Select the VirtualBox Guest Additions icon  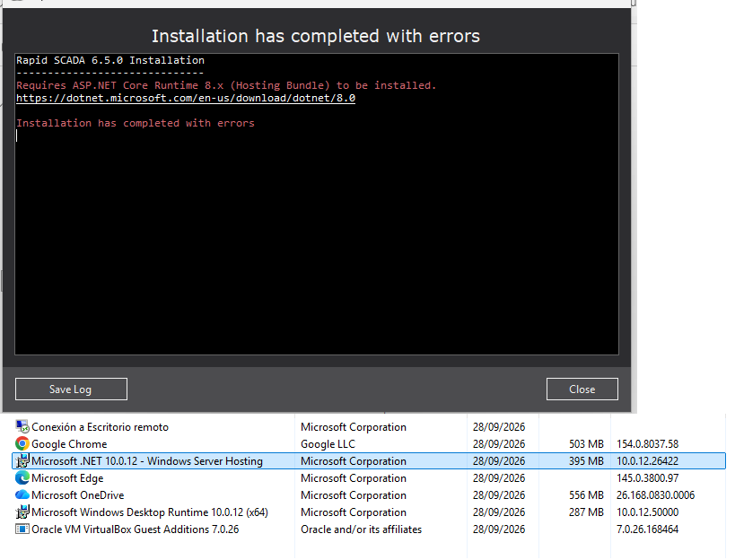[22, 529]
